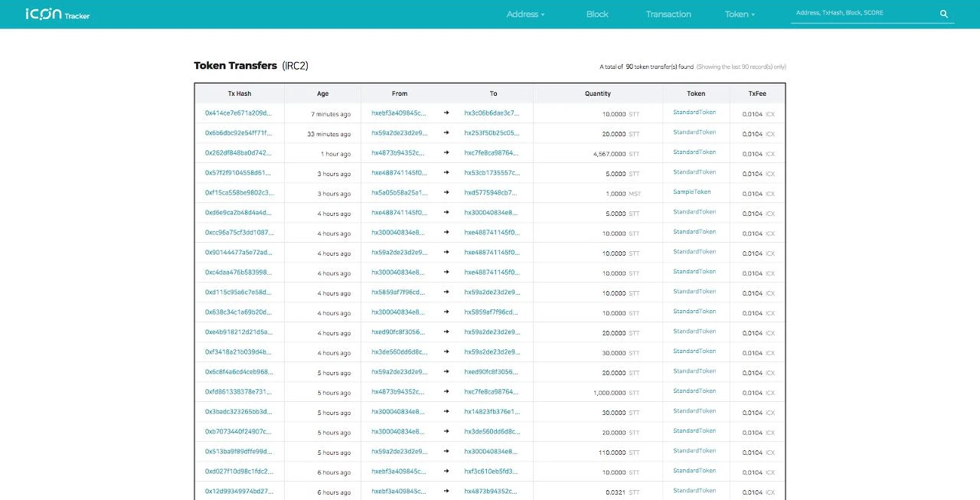Click the To column header
980x500 pixels.
(493, 93)
